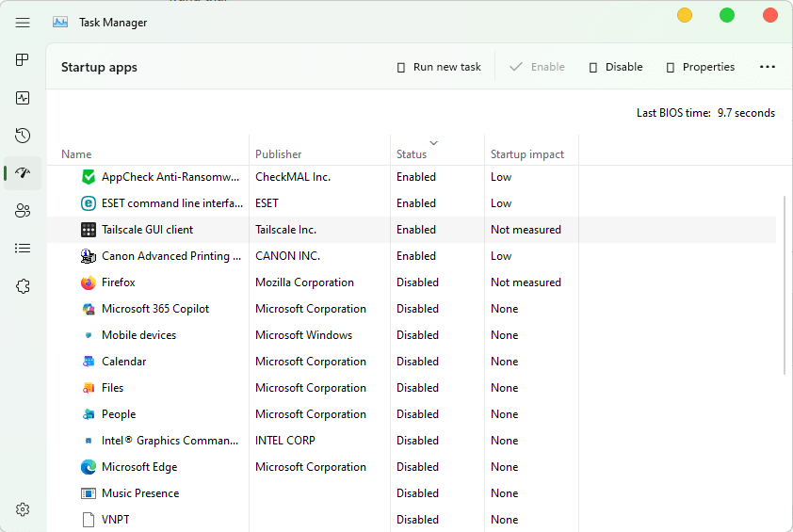Sort by the Publisher column header
793x532 pixels.
[x=319, y=154]
